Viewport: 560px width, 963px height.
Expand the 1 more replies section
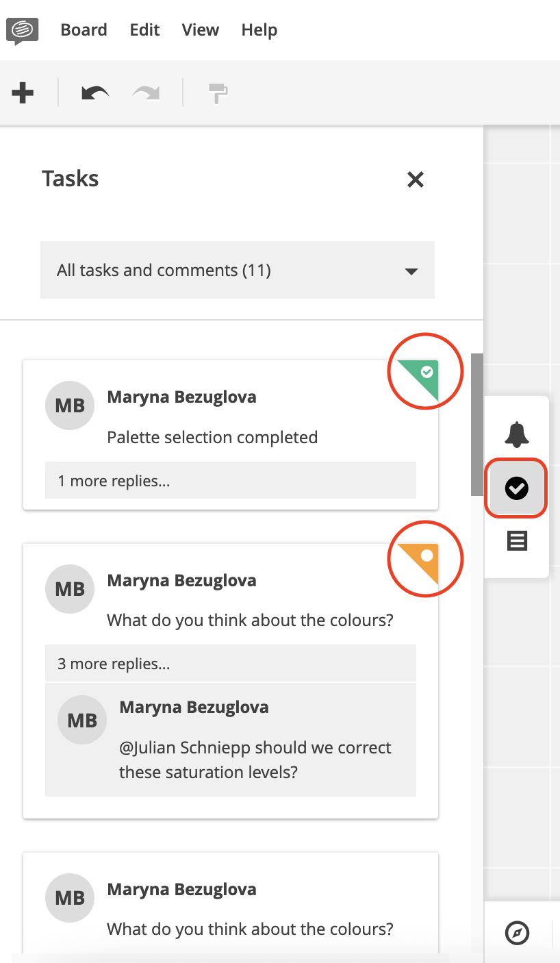pos(231,480)
